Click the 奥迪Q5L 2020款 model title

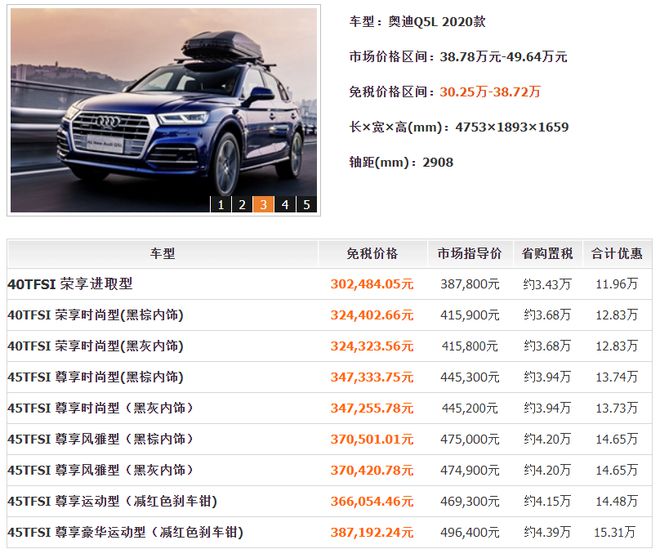[x=437, y=21]
